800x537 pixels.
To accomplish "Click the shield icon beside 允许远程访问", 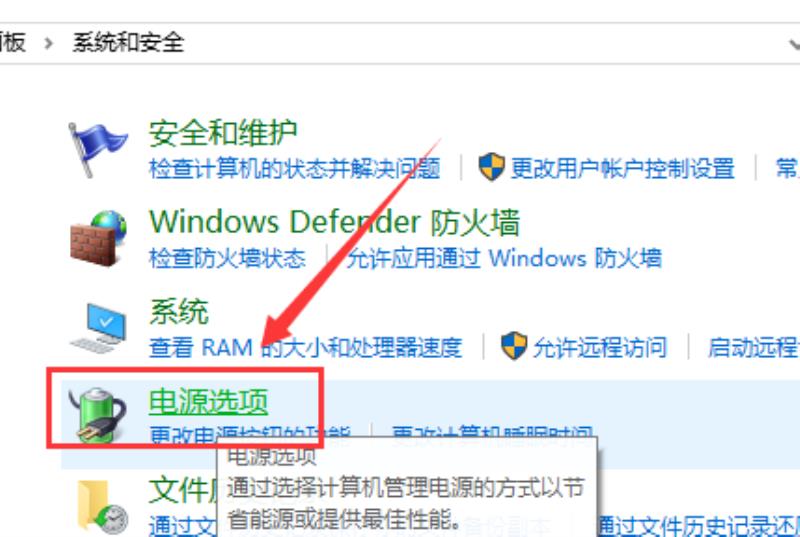I will tap(513, 346).
